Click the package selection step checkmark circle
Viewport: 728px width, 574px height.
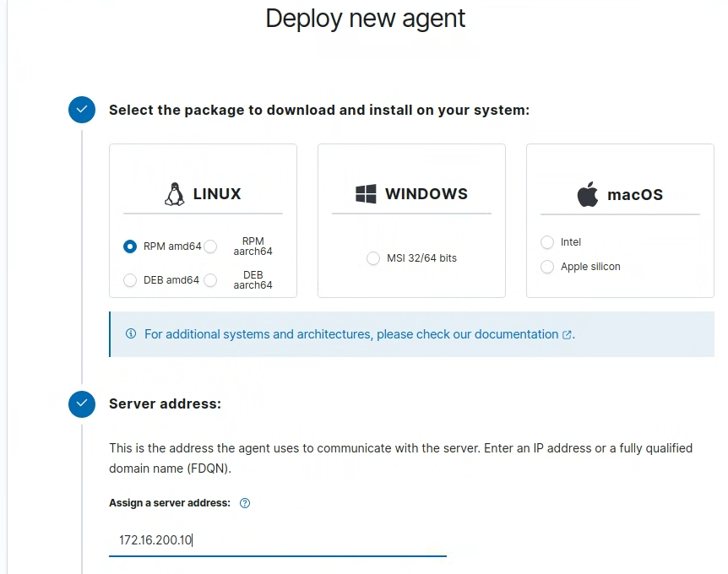(x=82, y=110)
